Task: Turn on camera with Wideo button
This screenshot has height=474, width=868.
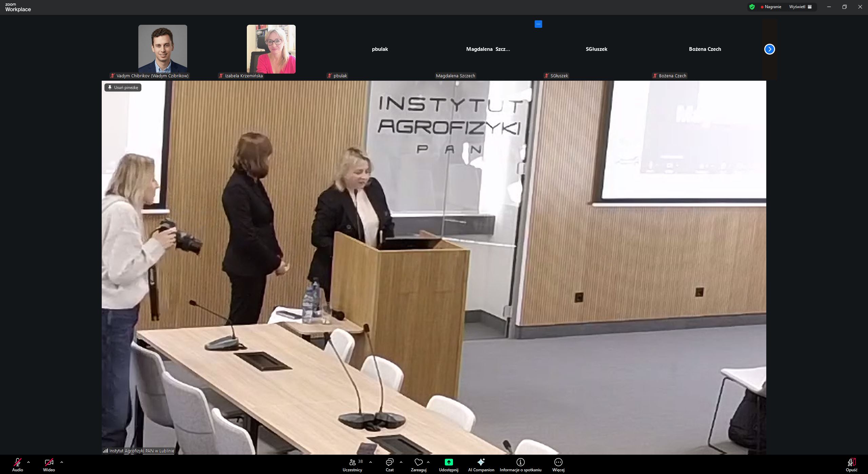Action: pos(49,462)
